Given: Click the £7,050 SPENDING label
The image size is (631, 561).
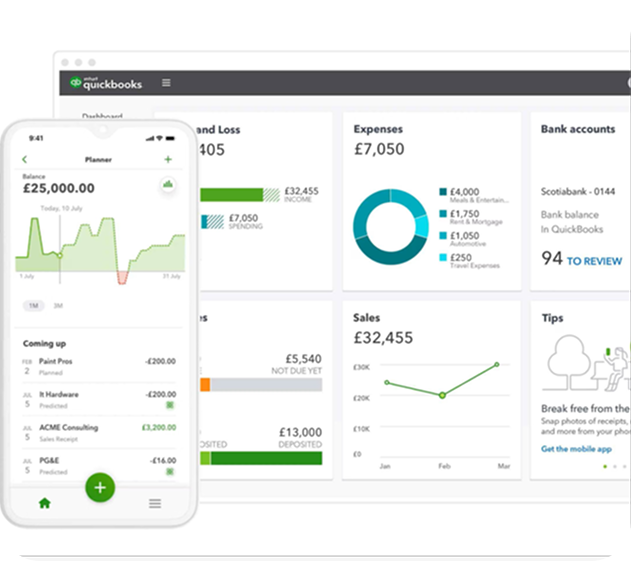Looking at the screenshot, I should (x=246, y=221).
